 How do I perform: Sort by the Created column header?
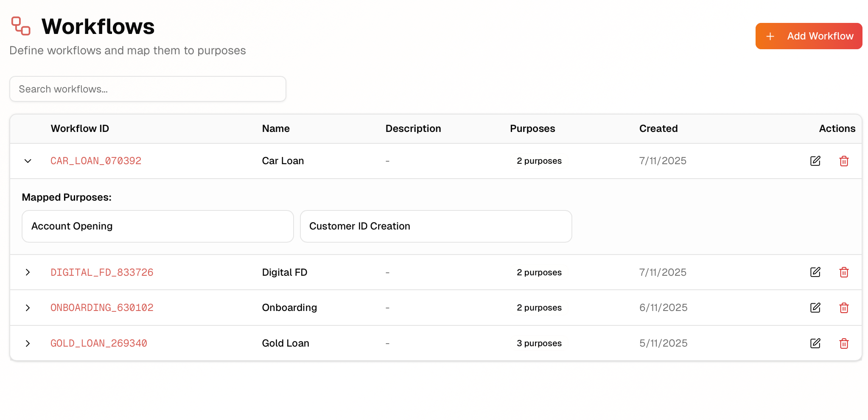pos(658,129)
